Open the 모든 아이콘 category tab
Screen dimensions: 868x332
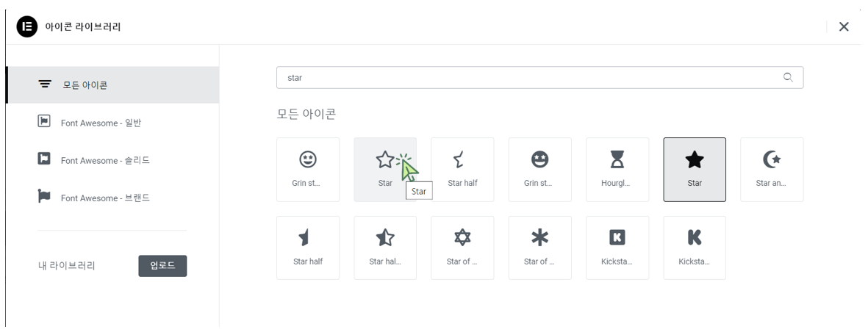tap(112, 85)
